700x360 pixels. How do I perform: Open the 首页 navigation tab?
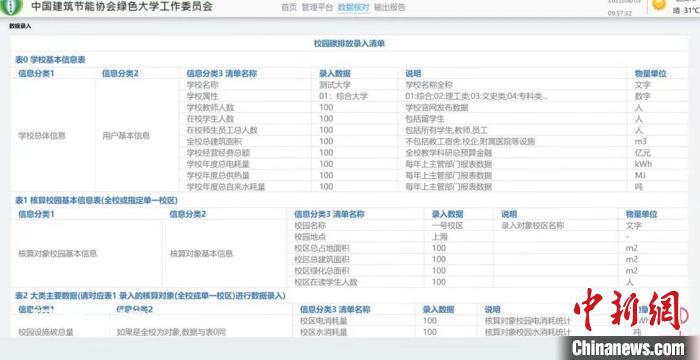(x=289, y=7)
